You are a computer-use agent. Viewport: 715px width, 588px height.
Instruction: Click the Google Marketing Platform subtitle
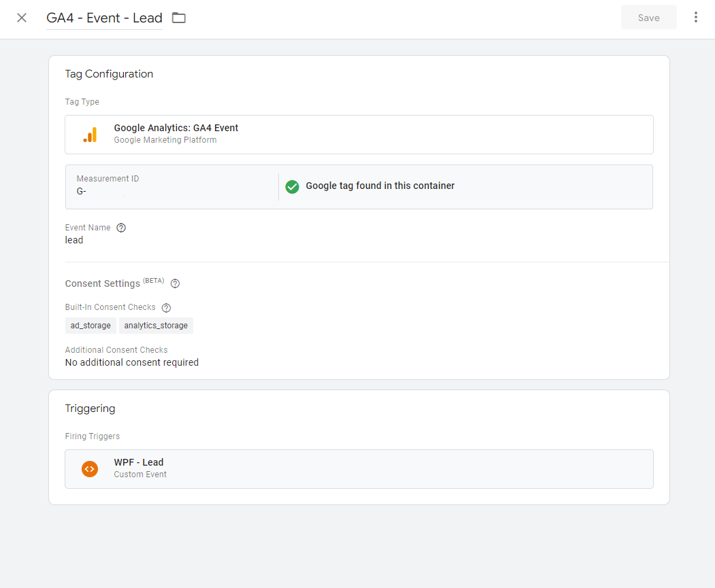tap(165, 140)
